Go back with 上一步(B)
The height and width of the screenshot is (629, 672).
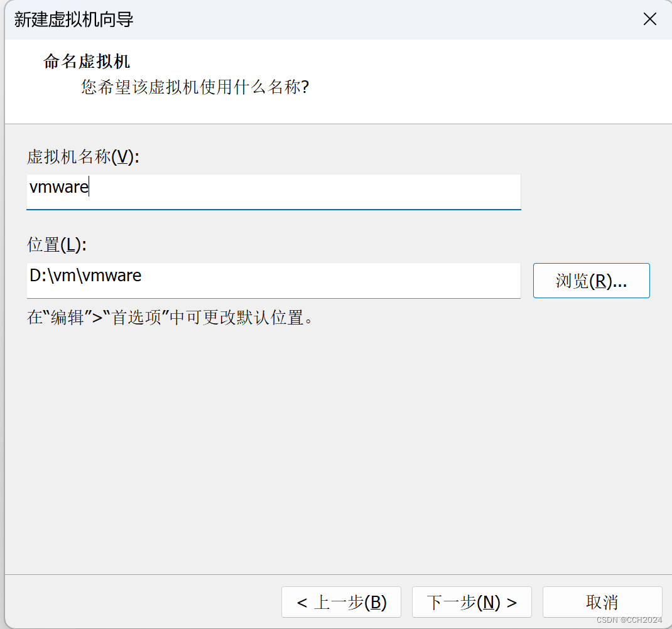tap(341, 602)
